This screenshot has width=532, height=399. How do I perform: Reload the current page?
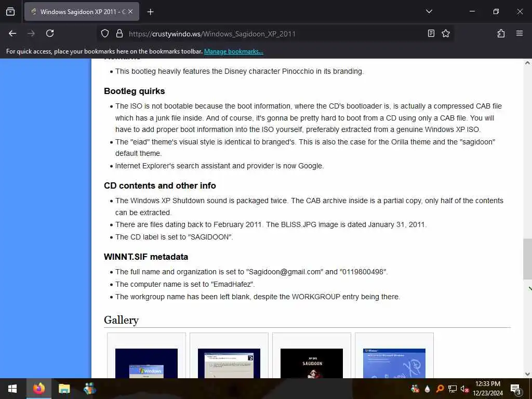(50, 33)
